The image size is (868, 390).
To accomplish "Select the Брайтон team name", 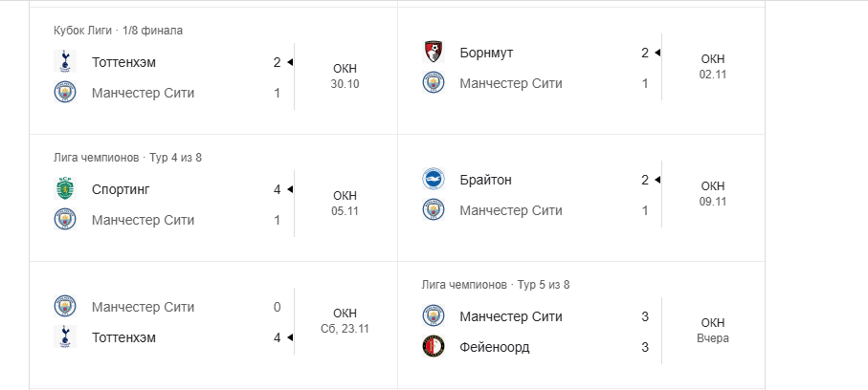I will 485,180.
